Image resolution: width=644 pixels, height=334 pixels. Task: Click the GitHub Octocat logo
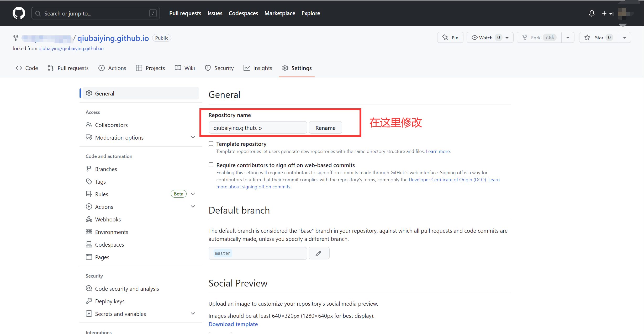pyautogui.click(x=19, y=13)
